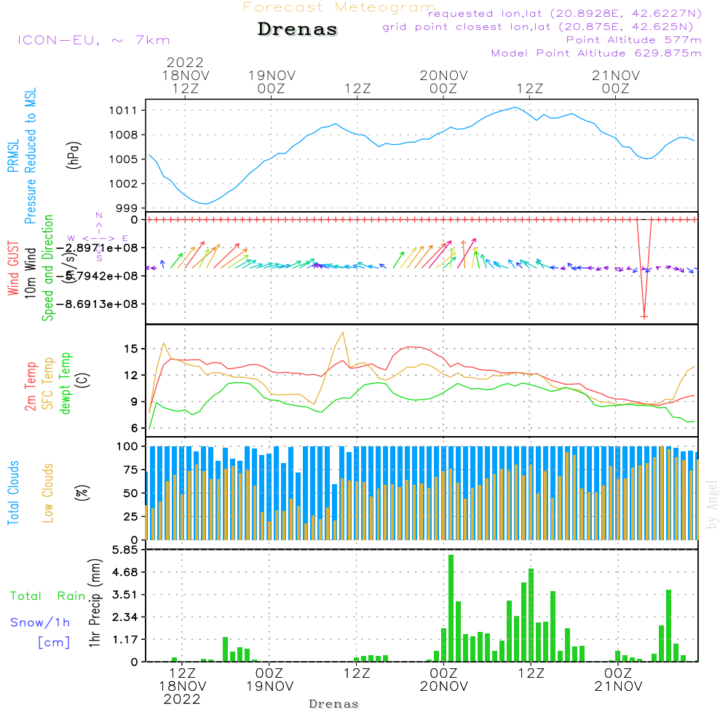The height and width of the screenshot is (728, 728).
Task: Click the '1hr Precip (mm)' axis label
Action: [94, 603]
